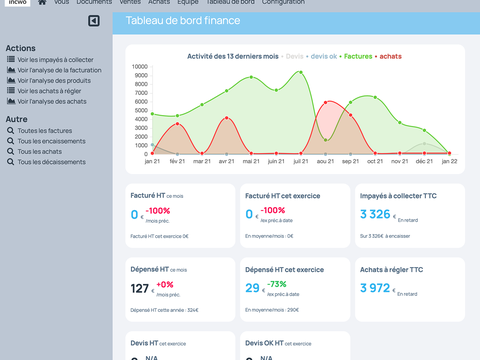Click the Devis HT cet exercice card title
Screen dimensions: 480x360
coord(158,343)
